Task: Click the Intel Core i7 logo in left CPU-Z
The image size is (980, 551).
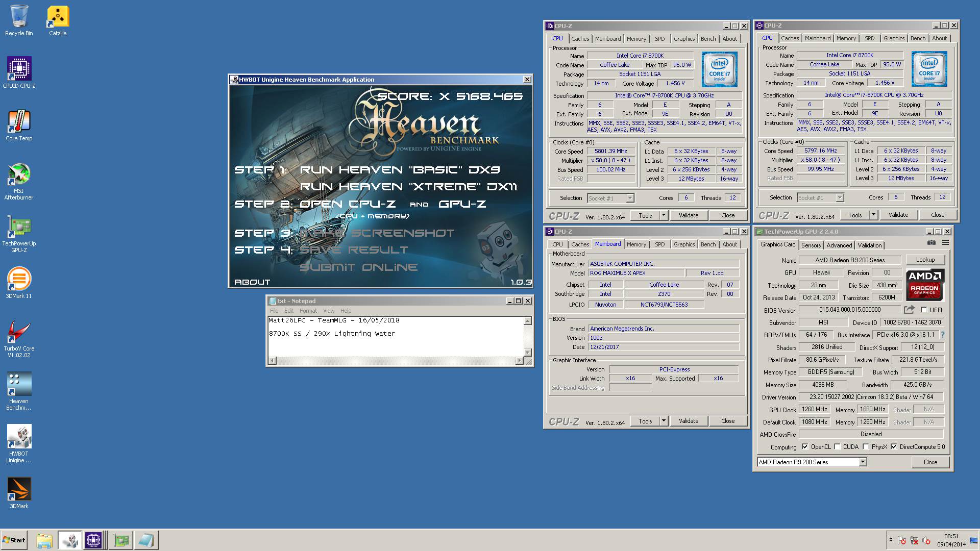Action: [x=719, y=69]
